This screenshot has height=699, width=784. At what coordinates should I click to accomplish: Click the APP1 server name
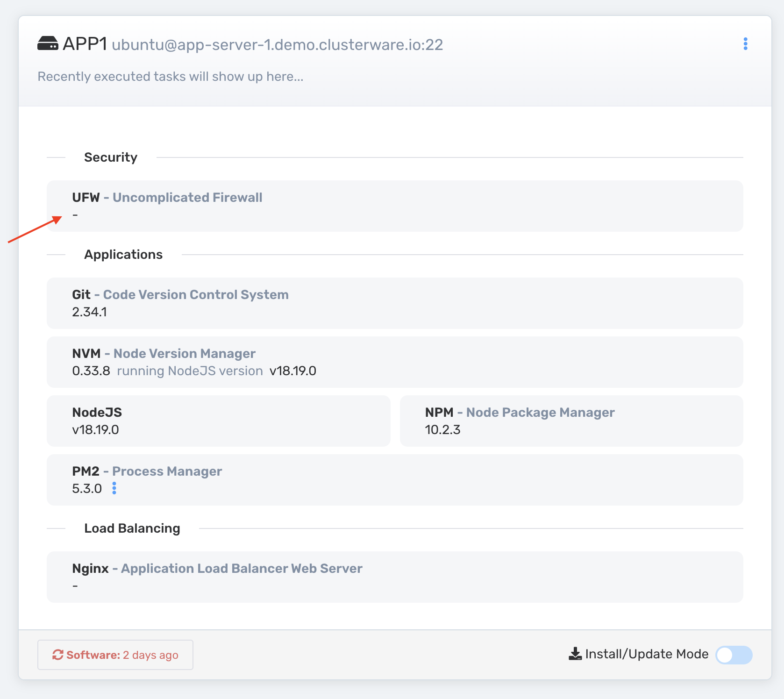85,44
